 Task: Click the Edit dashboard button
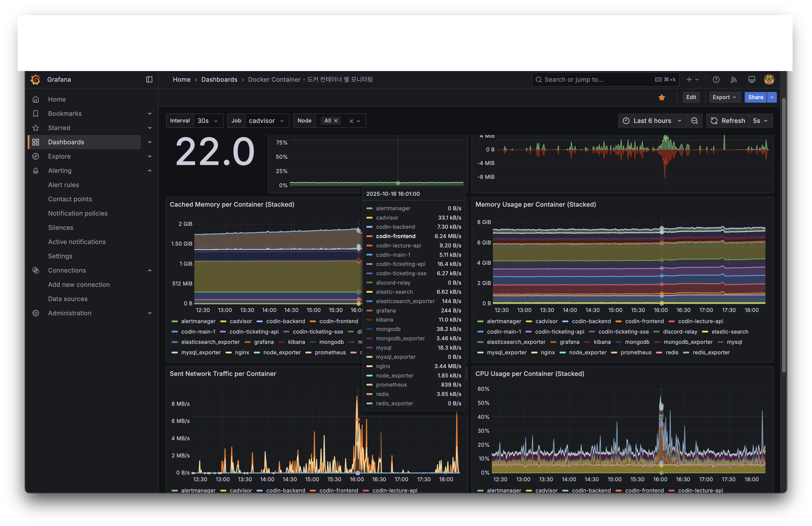point(691,98)
